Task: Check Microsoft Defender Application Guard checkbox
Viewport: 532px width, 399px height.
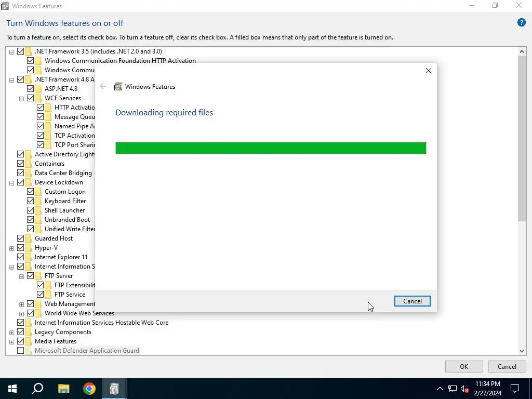Action: point(20,351)
